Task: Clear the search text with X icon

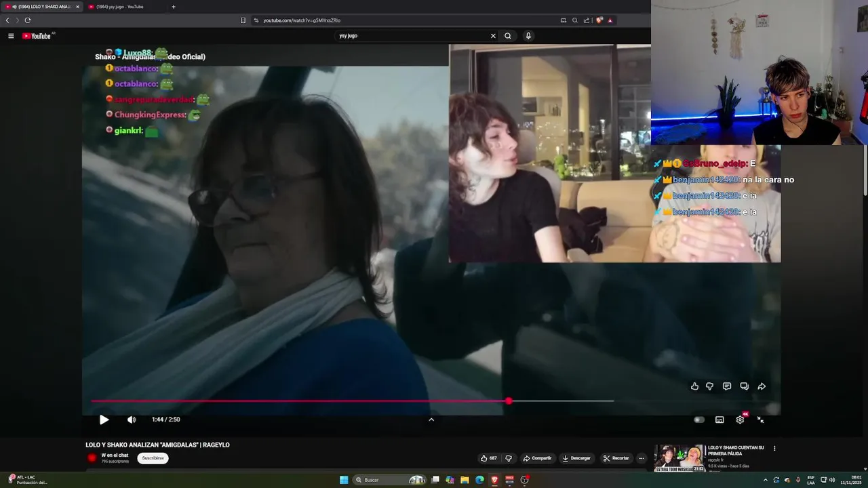Action: pos(493,36)
